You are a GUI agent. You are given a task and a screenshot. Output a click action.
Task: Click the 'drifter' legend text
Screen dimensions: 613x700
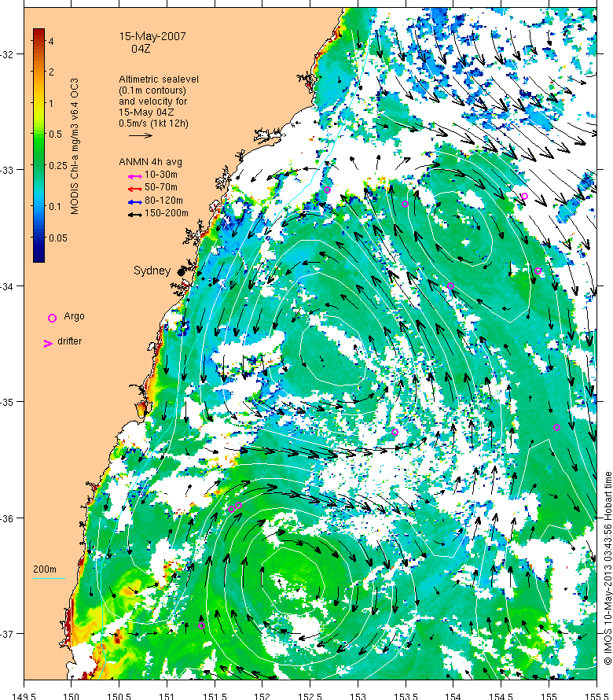[x=70, y=341]
